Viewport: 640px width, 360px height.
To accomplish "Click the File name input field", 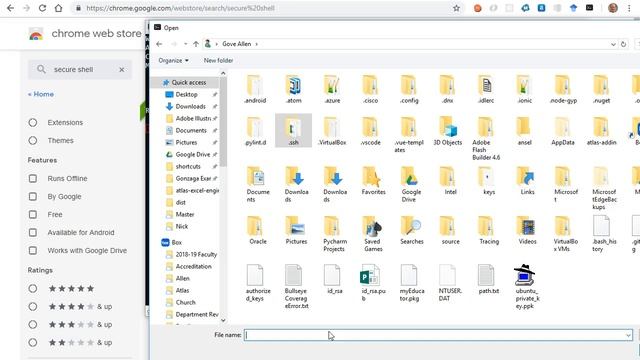I will coord(438,335).
